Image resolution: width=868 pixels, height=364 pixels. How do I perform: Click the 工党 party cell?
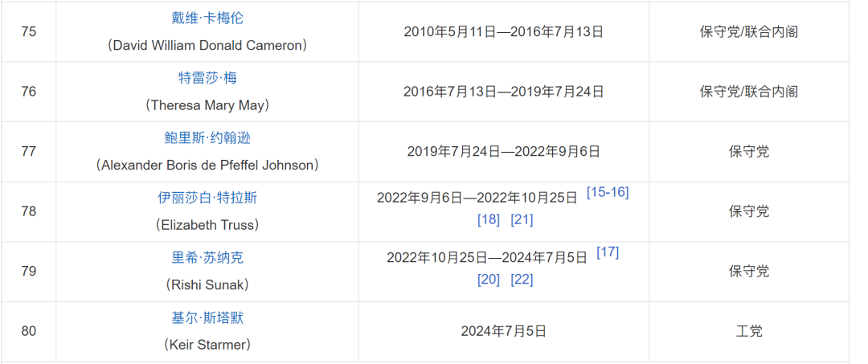click(x=749, y=331)
